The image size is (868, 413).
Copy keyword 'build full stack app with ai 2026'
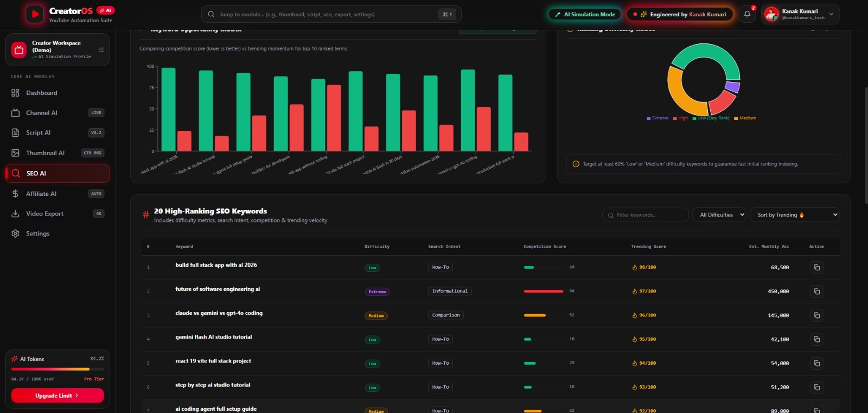click(816, 268)
